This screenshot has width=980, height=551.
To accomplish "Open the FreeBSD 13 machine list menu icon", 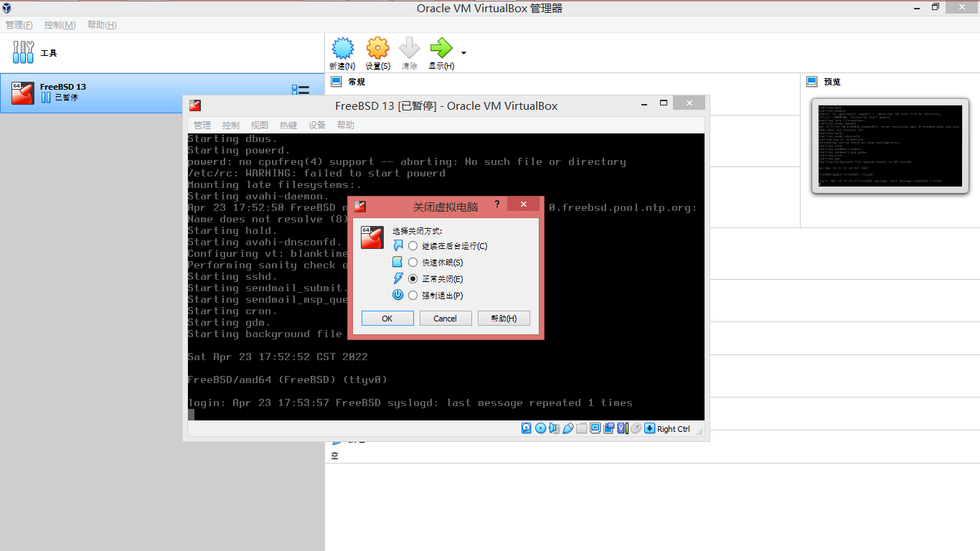I will tap(300, 90).
